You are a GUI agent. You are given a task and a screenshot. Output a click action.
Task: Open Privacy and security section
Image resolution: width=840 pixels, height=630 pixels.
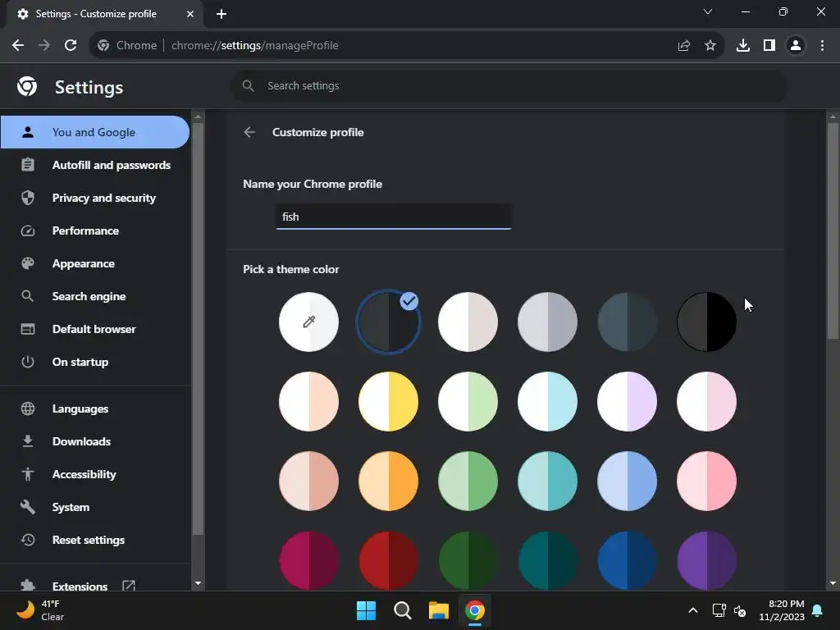(95, 198)
